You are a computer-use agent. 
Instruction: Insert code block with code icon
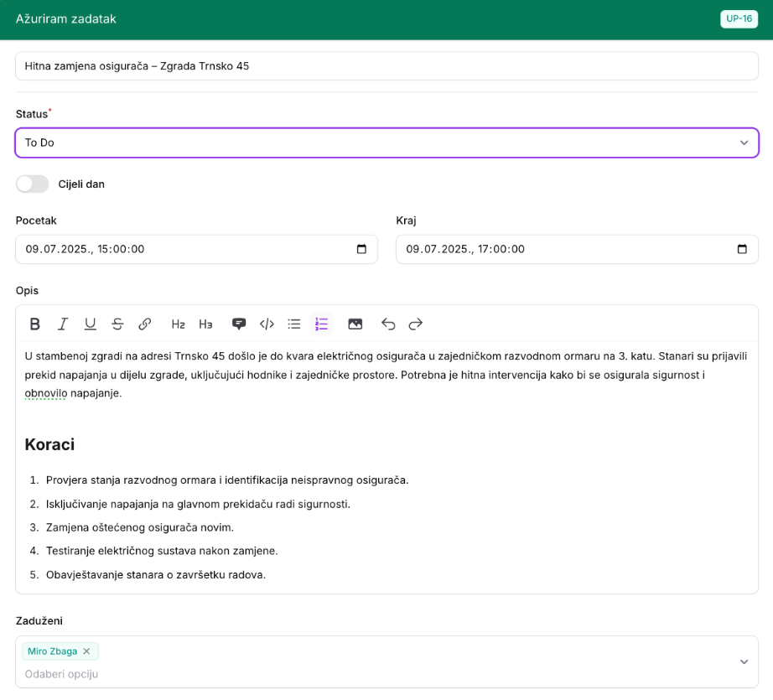tap(267, 324)
